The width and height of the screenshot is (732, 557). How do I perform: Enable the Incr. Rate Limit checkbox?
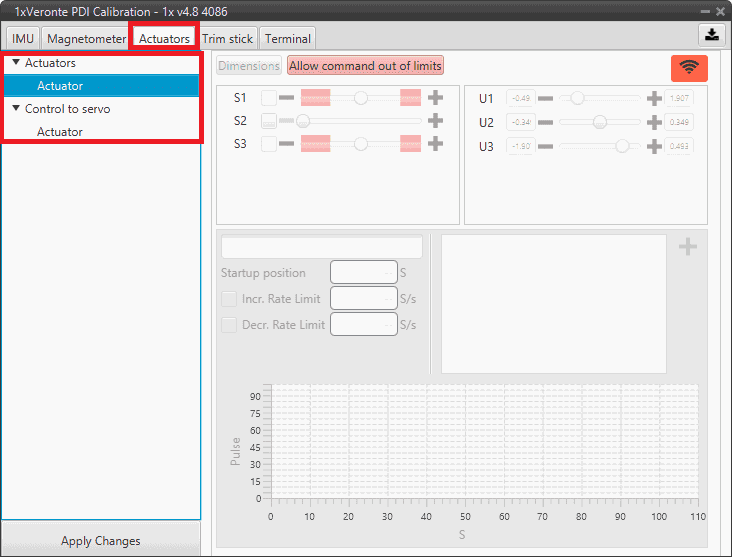(229, 298)
